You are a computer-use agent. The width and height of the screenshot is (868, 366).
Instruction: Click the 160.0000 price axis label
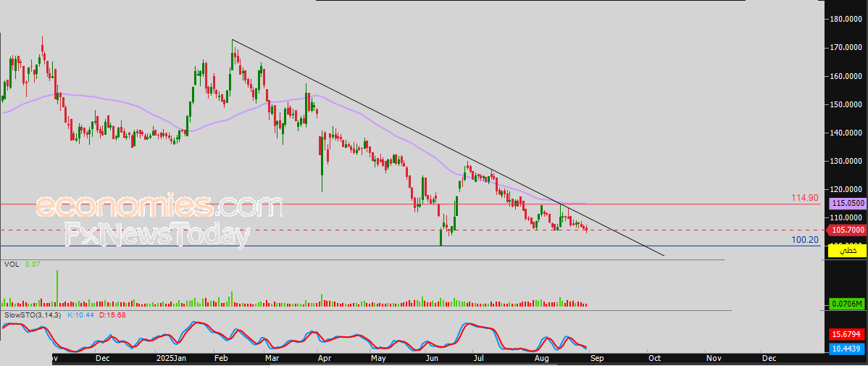(x=846, y=76)
